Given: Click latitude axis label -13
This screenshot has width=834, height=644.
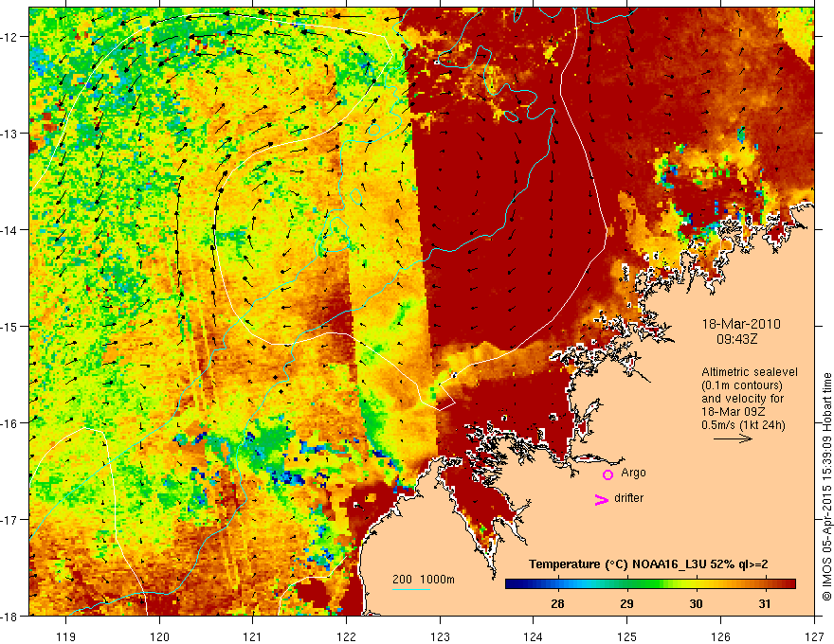Looking at the screenshot, I should [x=9, y=134].
